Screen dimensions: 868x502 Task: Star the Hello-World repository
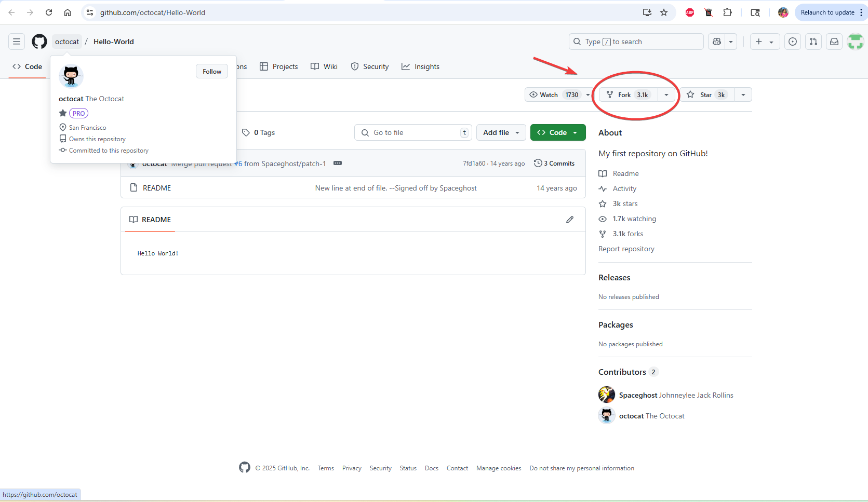click(x=707, y=94)
